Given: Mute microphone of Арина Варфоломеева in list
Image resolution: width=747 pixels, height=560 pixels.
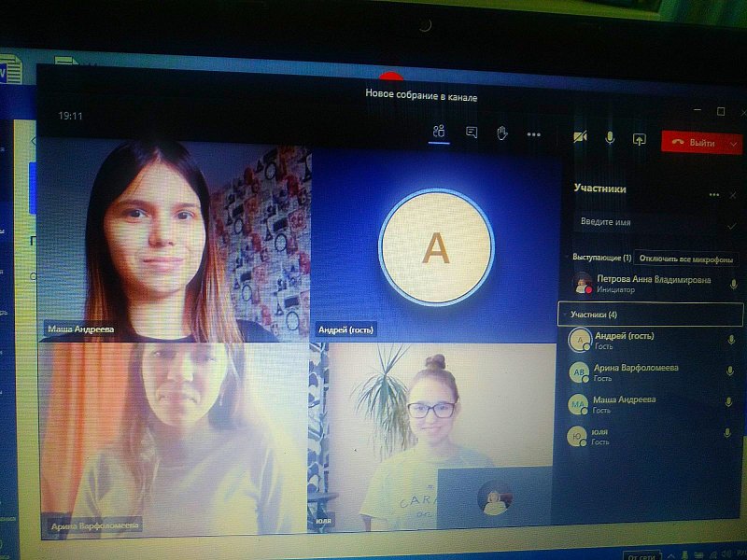Looking at the screenshot, I should click(x=730, y=371).
